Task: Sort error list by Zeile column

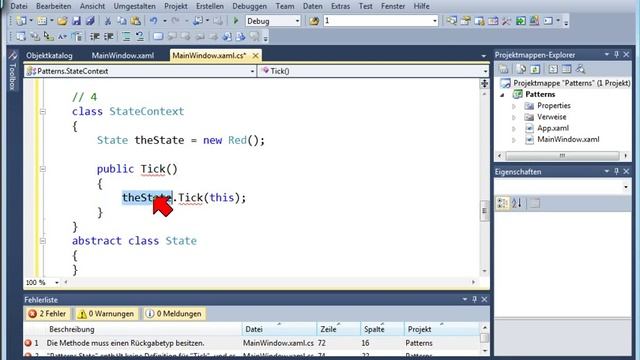Action: (338, 329)
